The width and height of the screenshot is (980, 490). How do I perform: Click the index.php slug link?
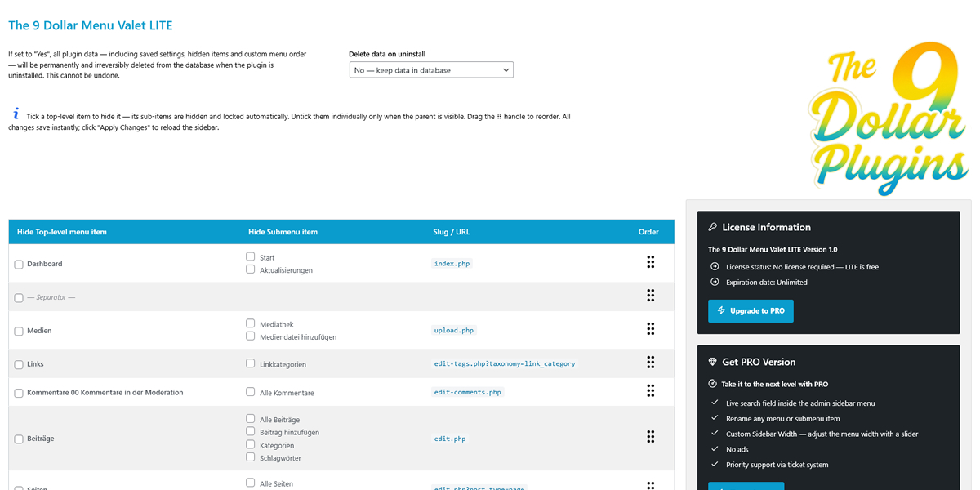[x=452, y=264]
